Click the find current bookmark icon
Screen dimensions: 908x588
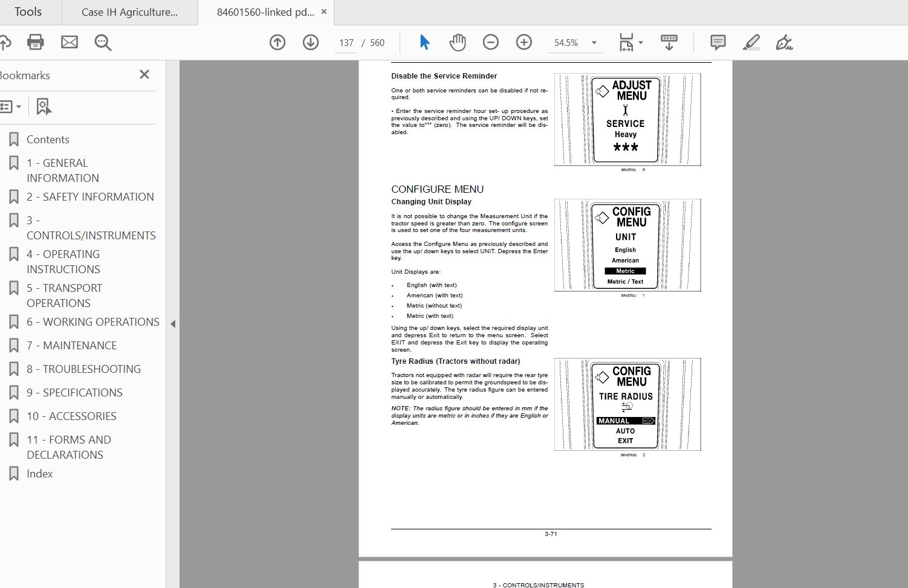tap(44, 107)
